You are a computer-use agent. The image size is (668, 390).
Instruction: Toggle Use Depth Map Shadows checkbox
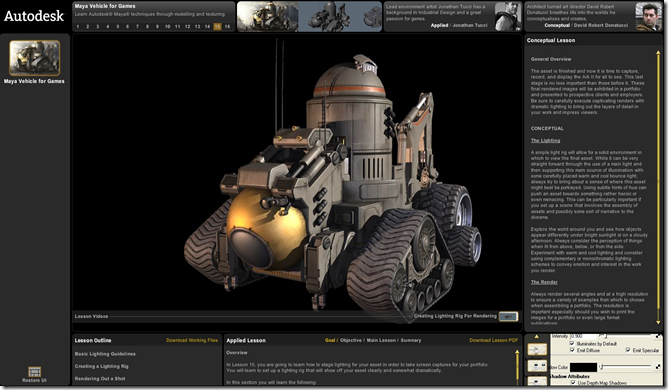(573, 382)
